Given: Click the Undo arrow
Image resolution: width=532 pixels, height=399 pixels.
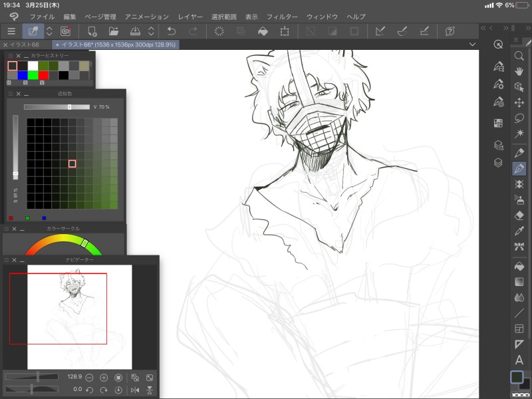Looking at the screenshot, I should (172, 31).
